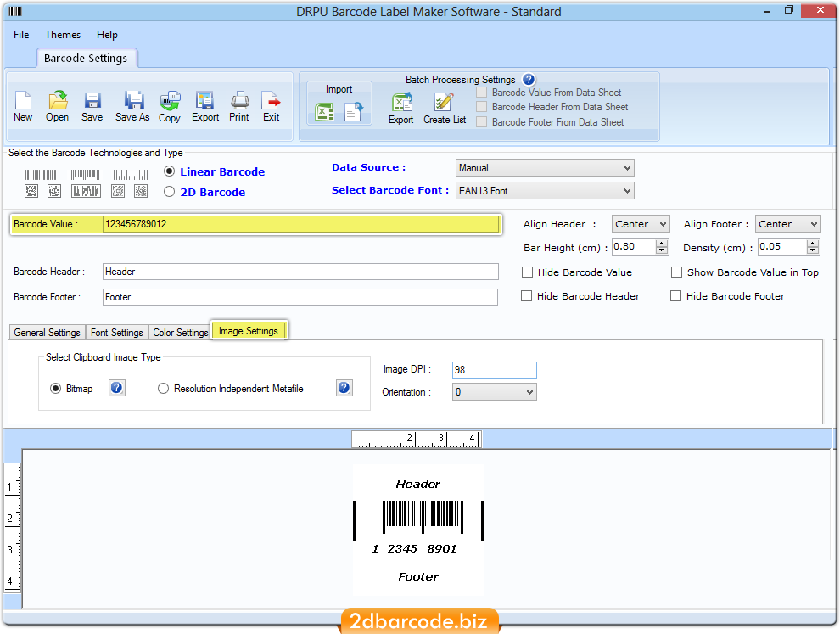Toggle Barcode Value From Data Sheet checkbox
840x634 pixels.
482,93
